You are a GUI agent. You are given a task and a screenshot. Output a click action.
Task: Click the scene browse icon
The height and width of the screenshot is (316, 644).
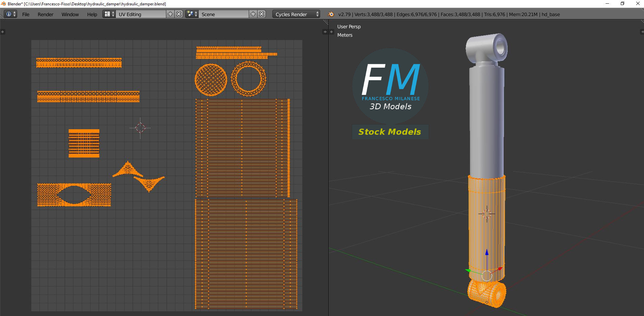(x=192, y=14)
